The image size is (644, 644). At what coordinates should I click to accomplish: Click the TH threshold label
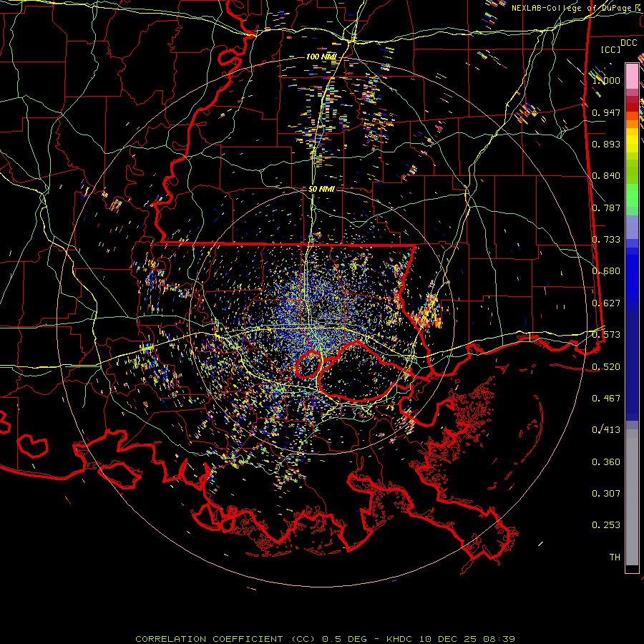[x=615, y=557]
